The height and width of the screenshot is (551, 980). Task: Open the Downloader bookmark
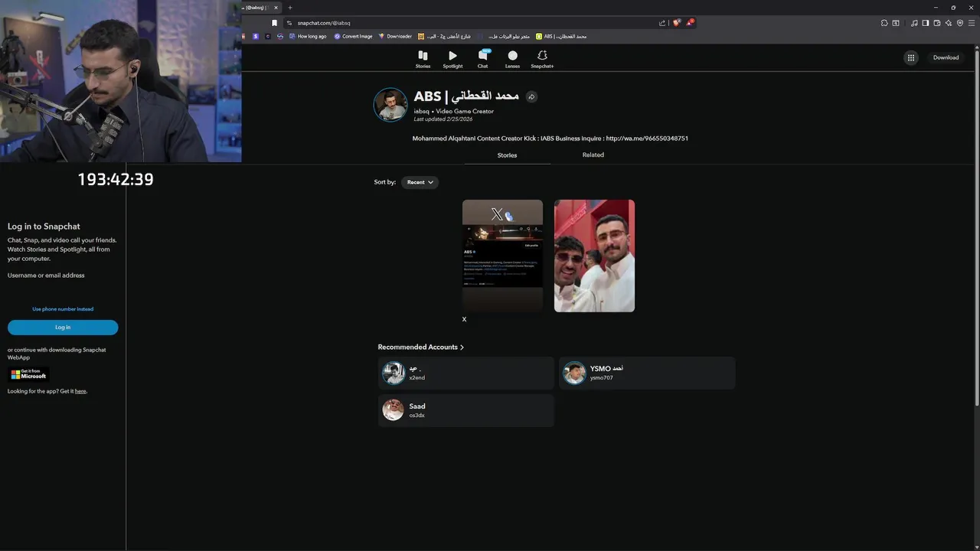pyautogui.click(x=395, y=36)
